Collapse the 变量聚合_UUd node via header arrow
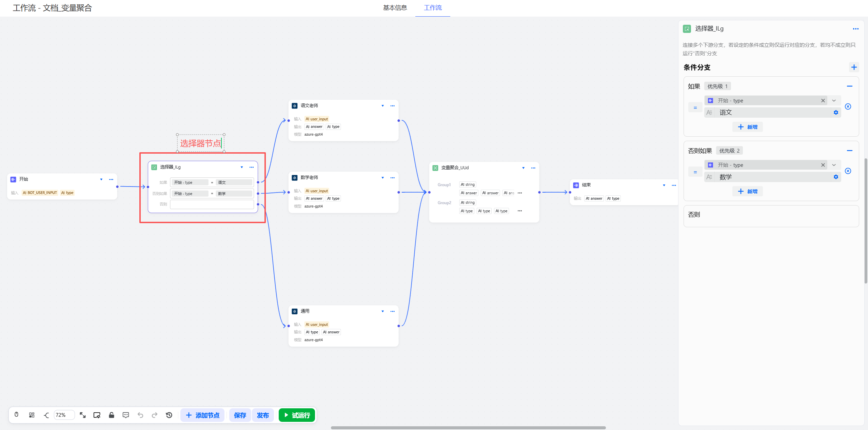The height and width of the screenshot is (430, 868). pos(524,168)
